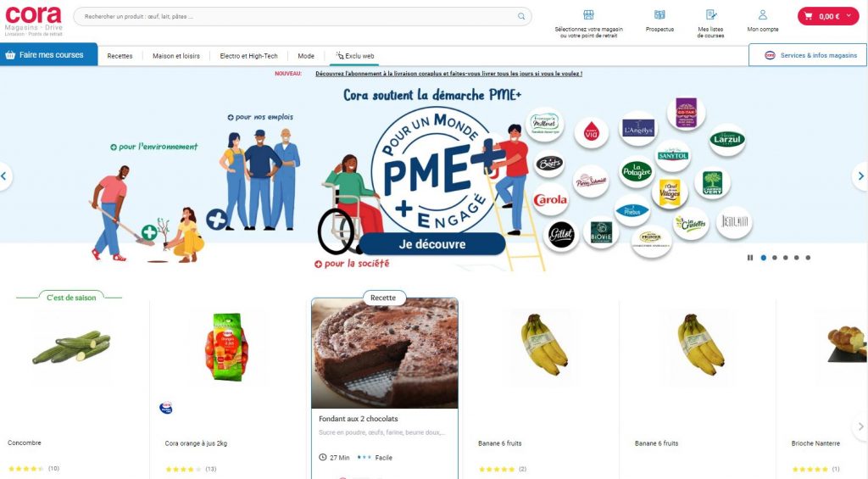Show previous banner with left chevron
The height and width of the screenshot is (479, 868).
tap(4, 176)
